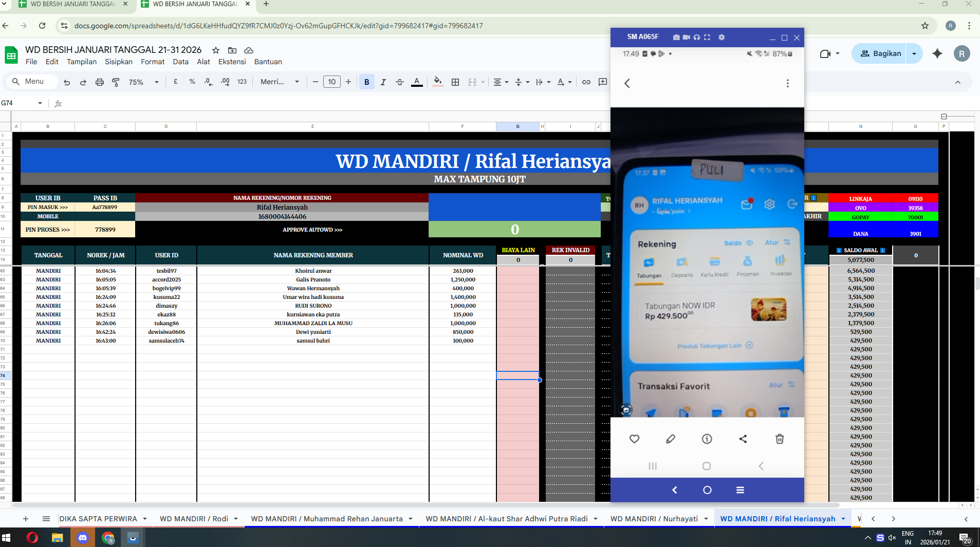Tap the info icon in phone gallery

tap(707, 439)
